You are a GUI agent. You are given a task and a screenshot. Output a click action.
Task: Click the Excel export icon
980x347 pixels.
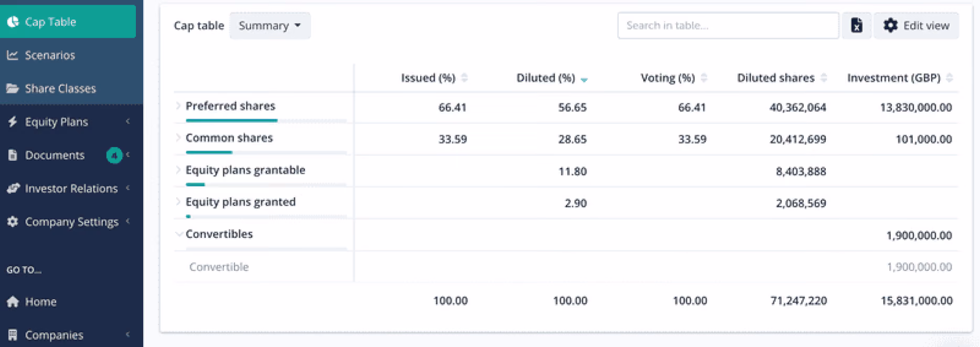coord(856,25)
